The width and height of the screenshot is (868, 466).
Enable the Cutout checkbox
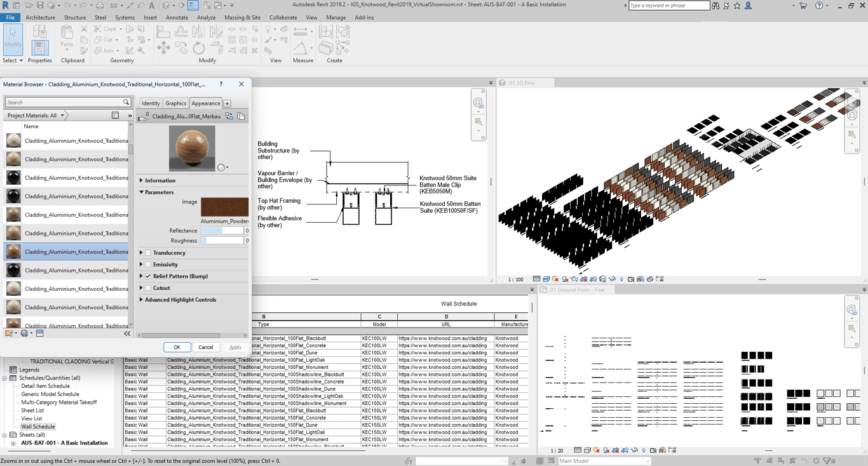coord(148,288)
